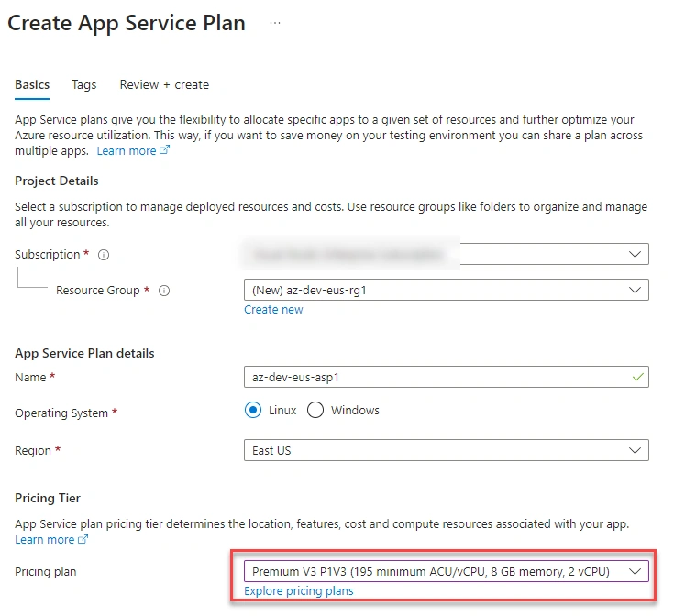
Task: Open the Region dropdown showing East US
Action: [x=447, y=450]
